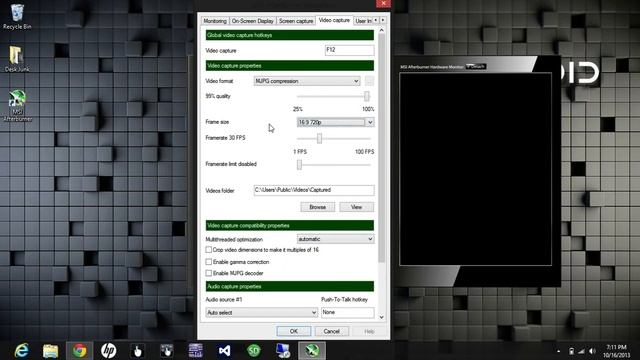Screen dimensions: 640x360
Task: Enable gamma correction checkbox
Action: (x=209, y=262)
